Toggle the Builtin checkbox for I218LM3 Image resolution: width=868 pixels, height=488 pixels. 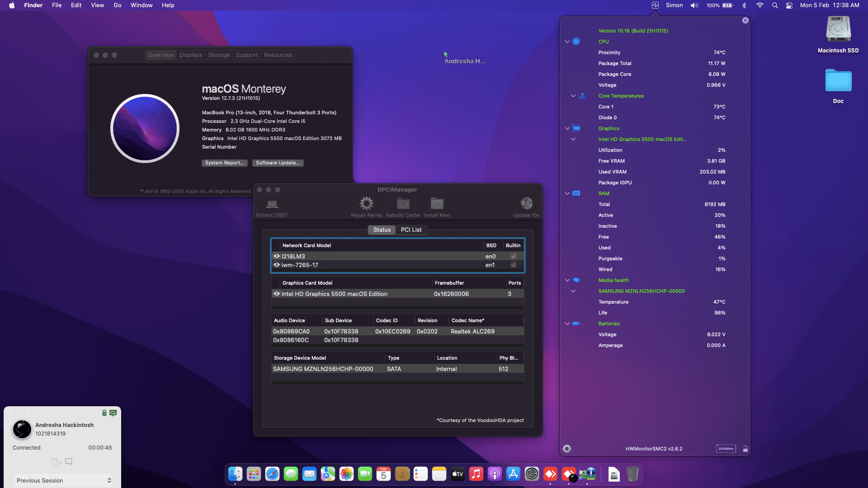click(x=513, y=256)
